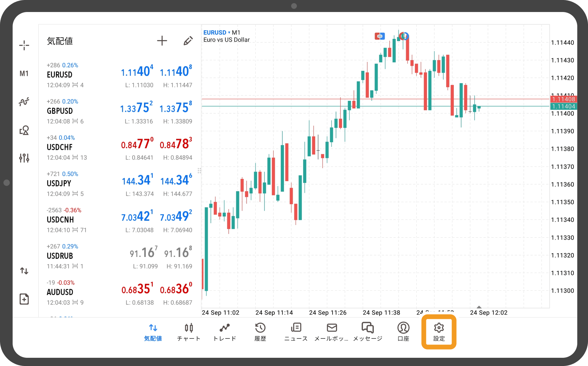Open the M1 timeframe selector

[x=24, y=74]
